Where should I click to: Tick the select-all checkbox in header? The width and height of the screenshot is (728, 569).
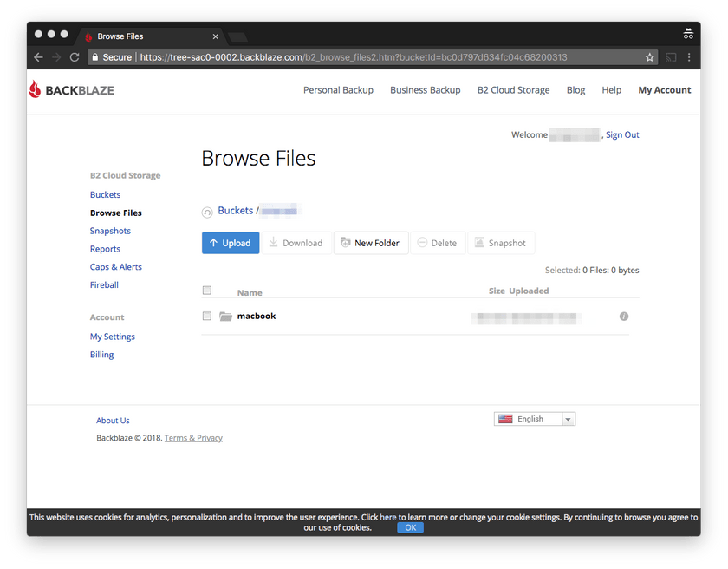207,291
